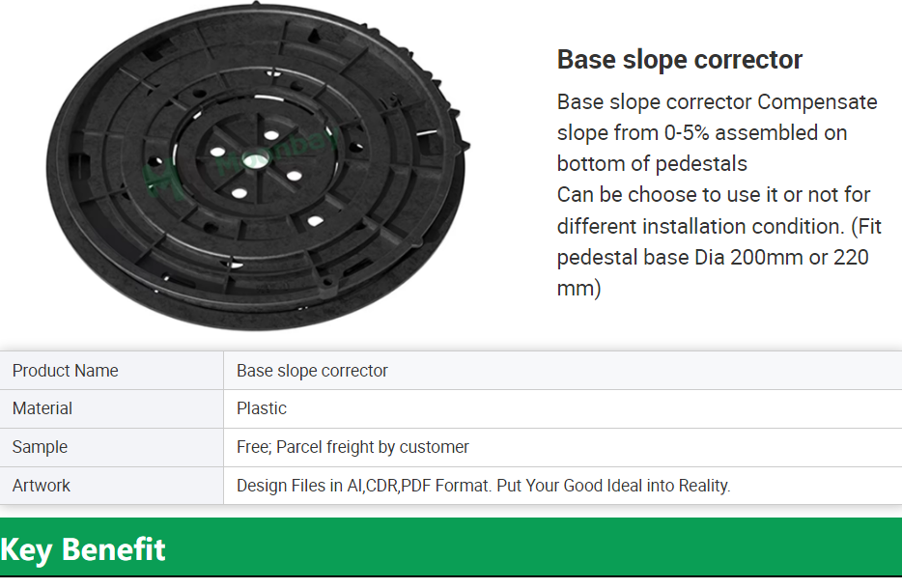Image resolution: width=902 pixels, height=588 pixels.
Task: Click the Design Files in AI,CDR,PDF text
Action: click(363, 486)
